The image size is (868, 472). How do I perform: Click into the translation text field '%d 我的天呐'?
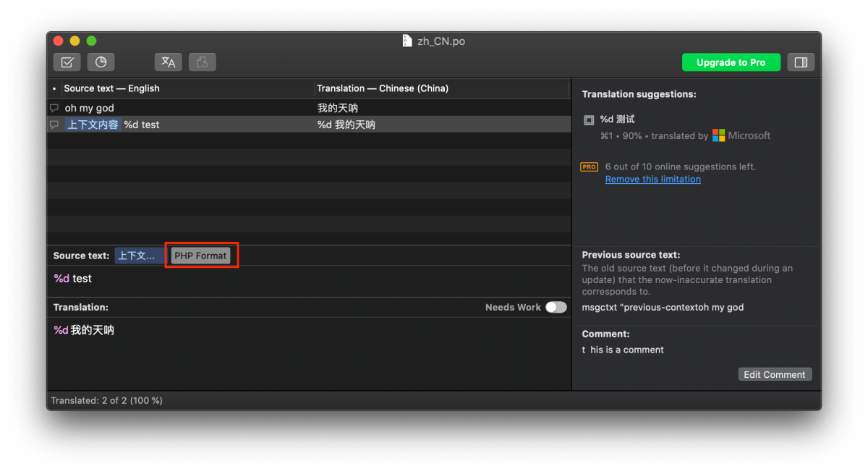(309, 353)
